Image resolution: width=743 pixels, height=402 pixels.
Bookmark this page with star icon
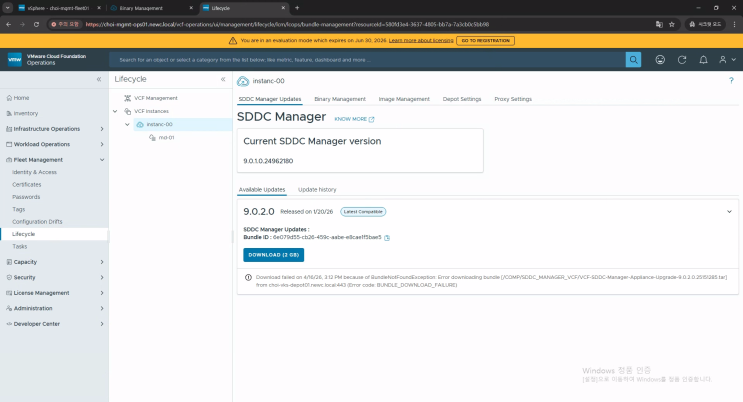coord(671,24)
